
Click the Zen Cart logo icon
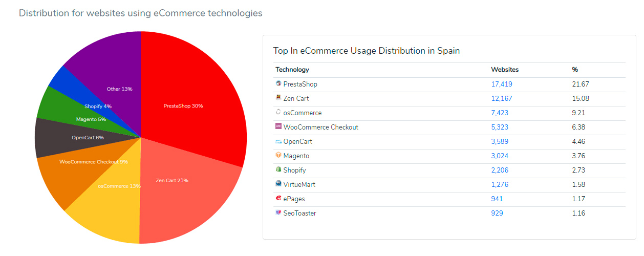point(278,98)
